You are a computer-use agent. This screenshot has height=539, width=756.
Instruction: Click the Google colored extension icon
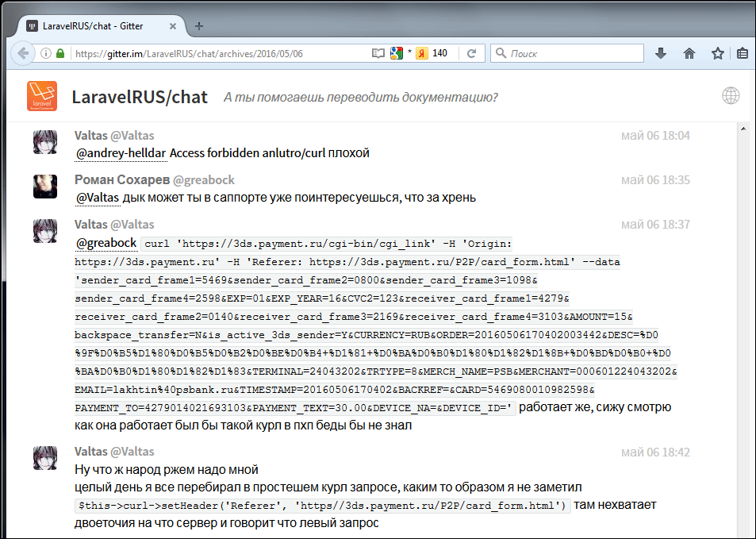(397, 53)
